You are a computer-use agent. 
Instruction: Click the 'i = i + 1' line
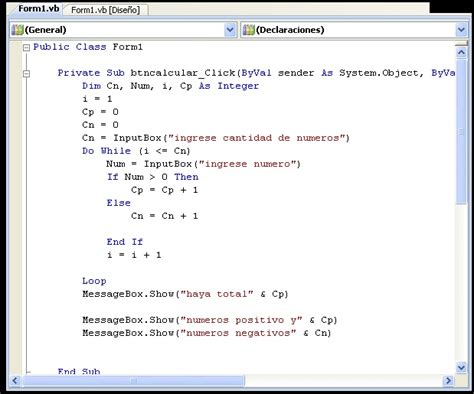click(134, 255)
